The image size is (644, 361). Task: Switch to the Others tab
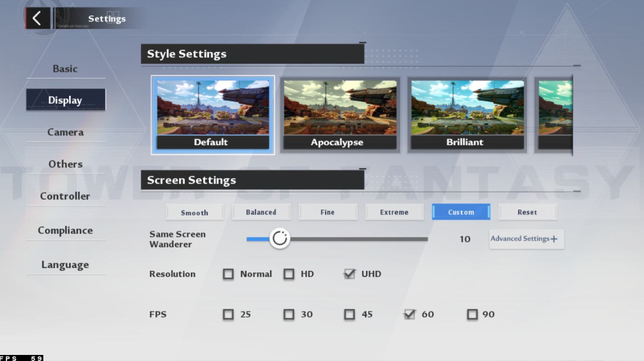coord(65,164)
